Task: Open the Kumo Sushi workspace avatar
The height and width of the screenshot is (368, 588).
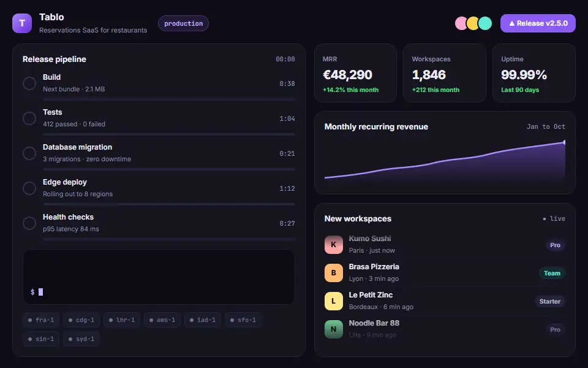Action: (x=334, y=245)
